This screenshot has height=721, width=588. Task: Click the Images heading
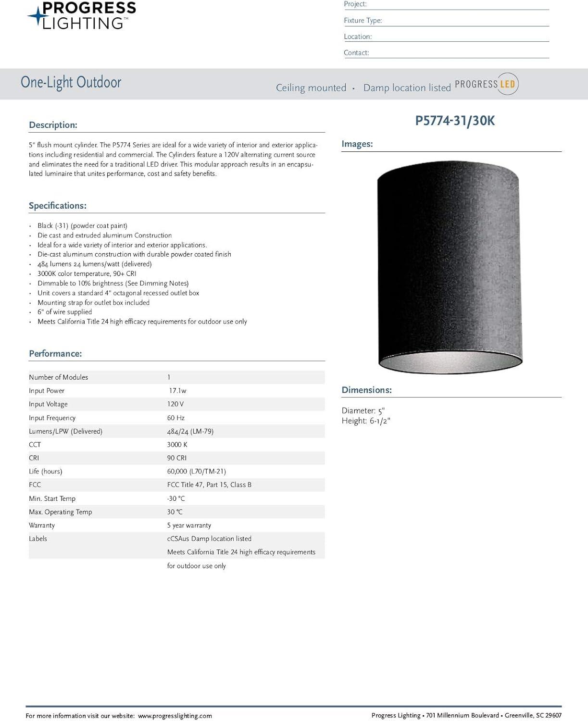click(x=357, y=144)
